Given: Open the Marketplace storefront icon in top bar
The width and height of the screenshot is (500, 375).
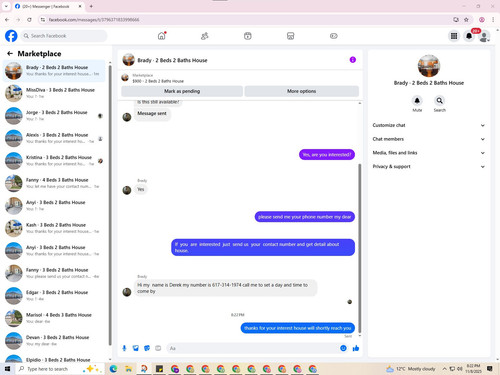Looking at the screenshot, I should tap(291, 36).
